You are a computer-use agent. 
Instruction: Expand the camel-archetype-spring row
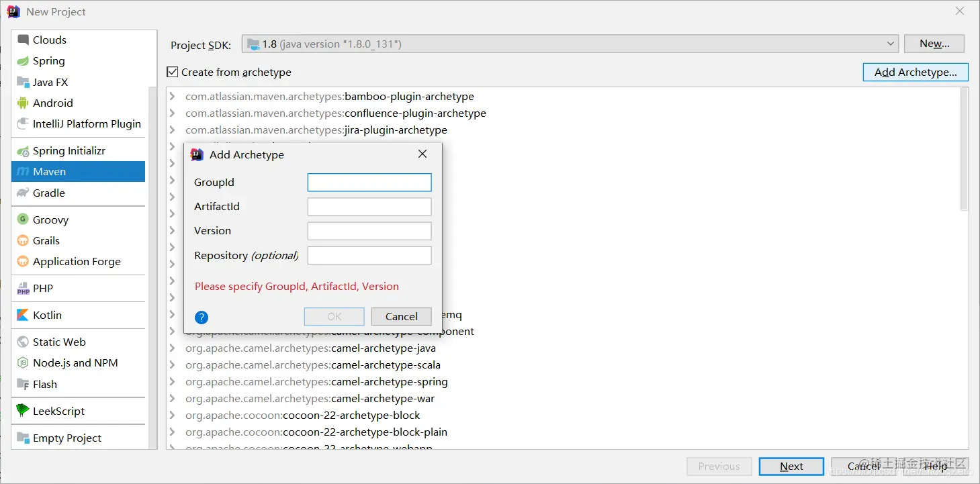(x=173, y=381)
